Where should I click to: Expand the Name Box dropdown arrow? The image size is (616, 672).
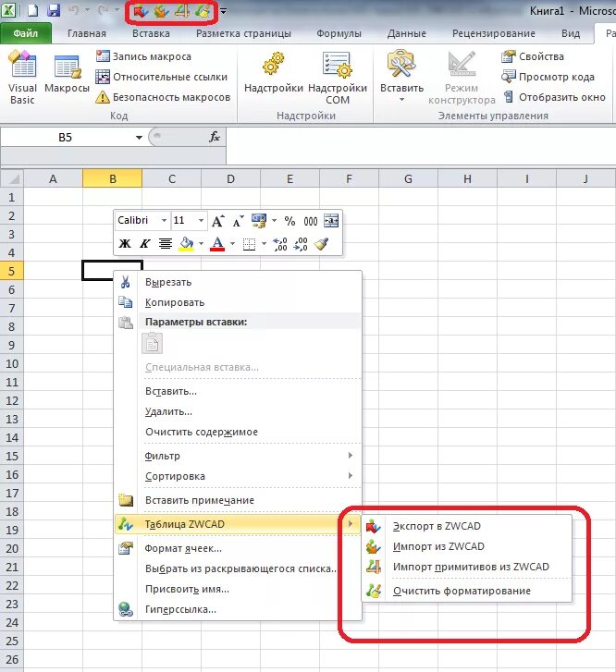(139, 138)
